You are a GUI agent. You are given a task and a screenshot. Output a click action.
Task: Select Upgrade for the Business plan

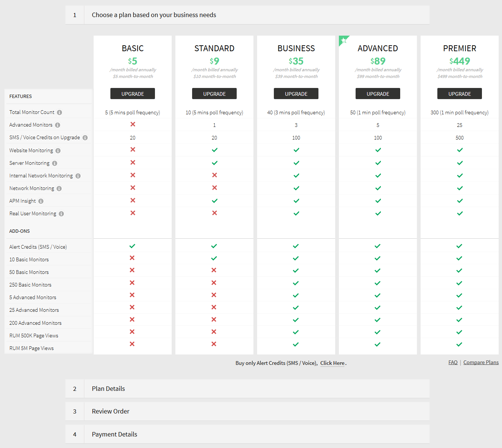point(296,94)
